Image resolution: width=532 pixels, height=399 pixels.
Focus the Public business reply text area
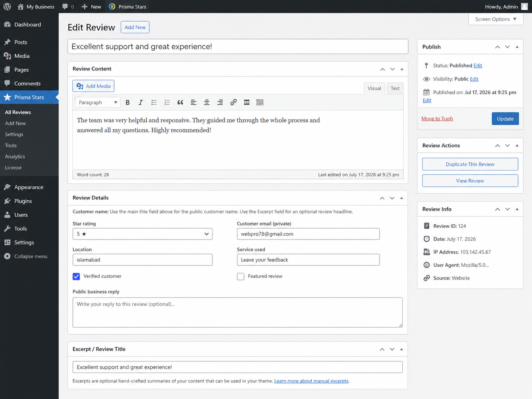tap(238, 312)
